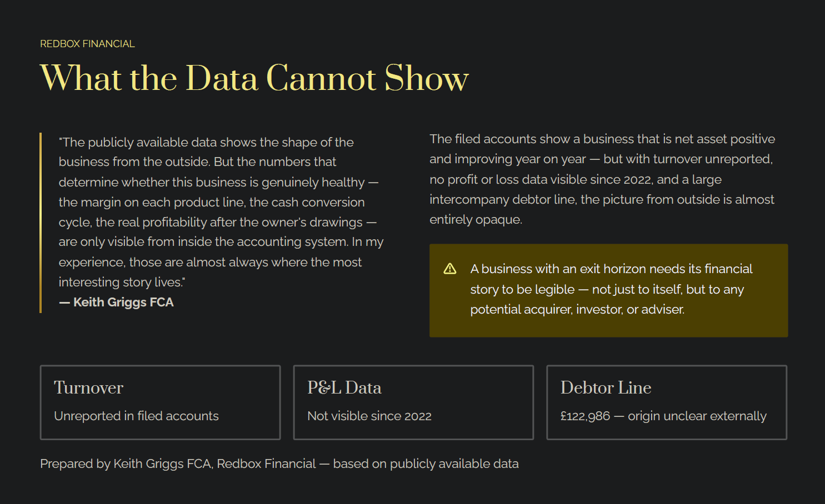Image resolution: width=825 pixels, height=504 pixels.
Task: Click the gold vertical bar beside the quote
Action: (41, 223)
